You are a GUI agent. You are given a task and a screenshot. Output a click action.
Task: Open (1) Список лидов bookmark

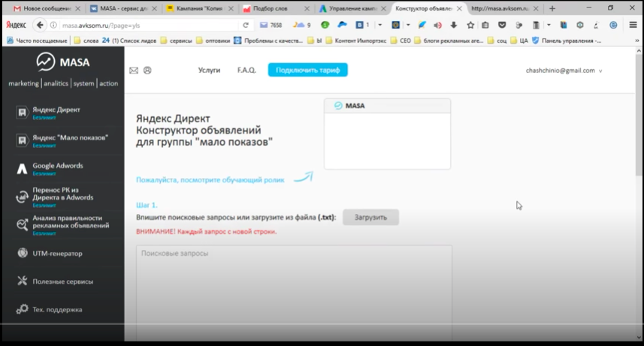click(129, 41)
